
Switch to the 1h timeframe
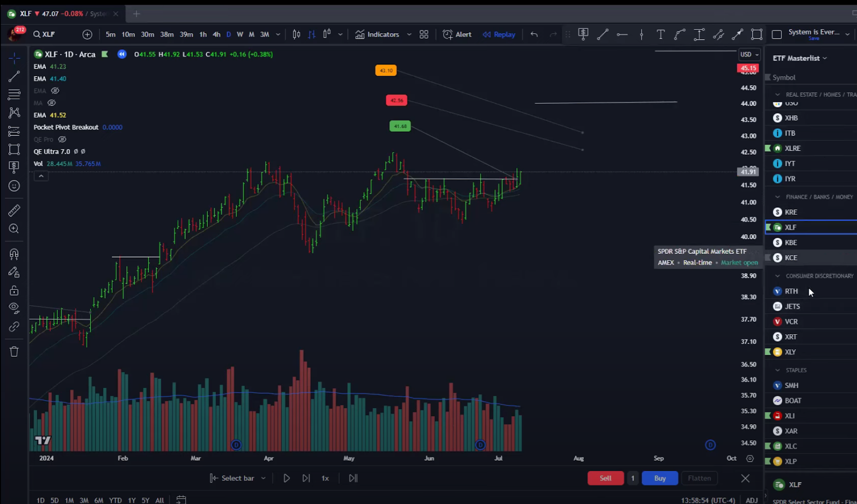click(x=203, y=34)
